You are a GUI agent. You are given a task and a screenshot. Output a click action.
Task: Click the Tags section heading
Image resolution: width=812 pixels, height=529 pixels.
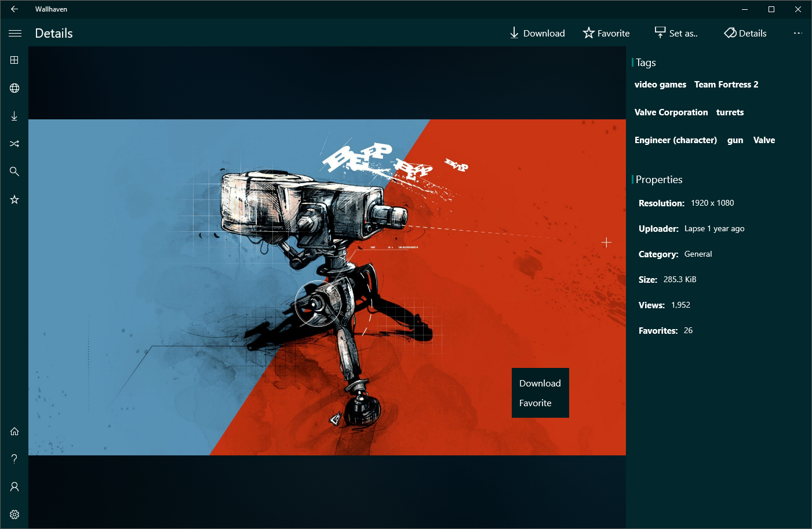click(x=646, y=63)
